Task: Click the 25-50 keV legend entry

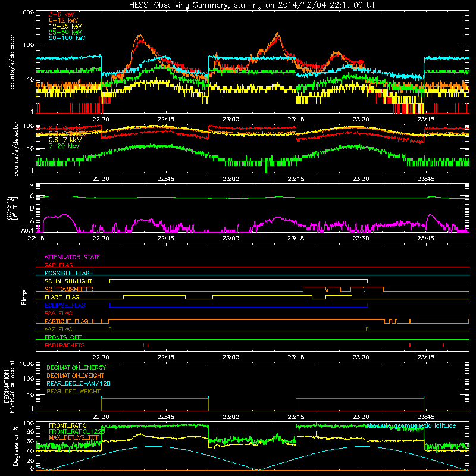Action: (x=65, y=32)
